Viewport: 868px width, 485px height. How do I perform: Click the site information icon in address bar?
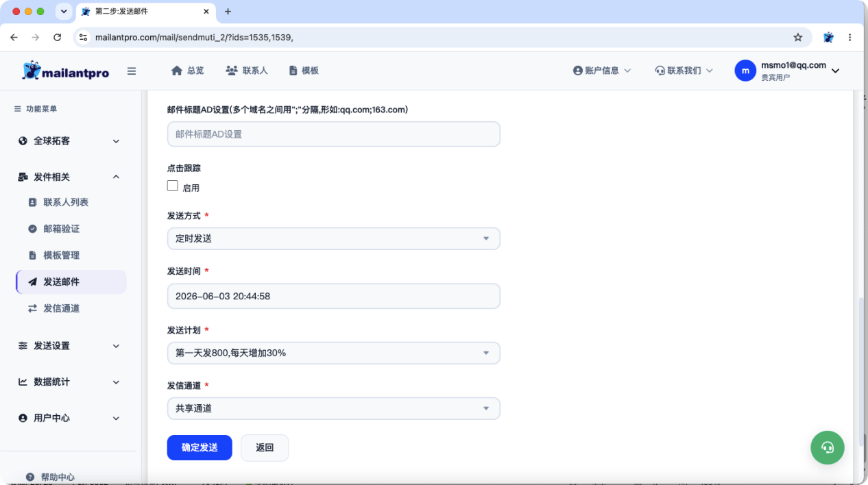(84, 37)
